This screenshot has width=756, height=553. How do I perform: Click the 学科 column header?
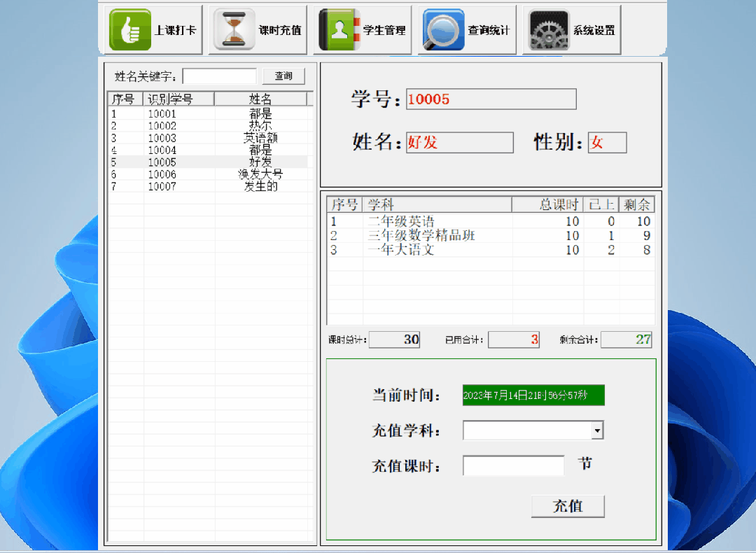click(x=437, y=204)
